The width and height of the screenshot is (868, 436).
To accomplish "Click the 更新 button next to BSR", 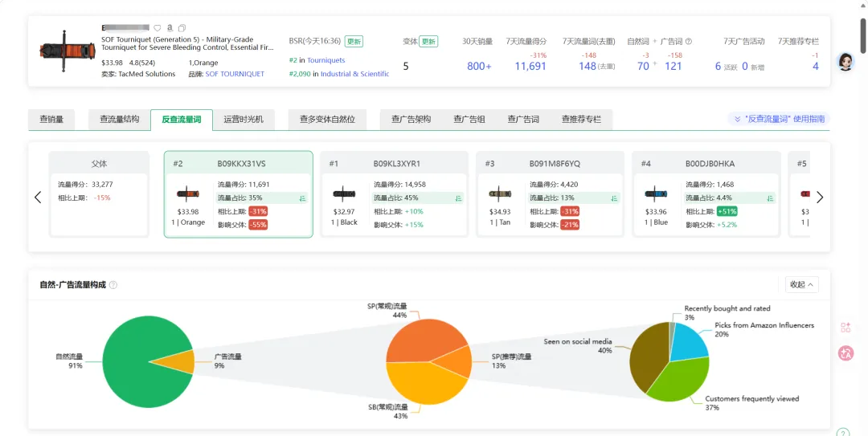I will click(354, 42).
